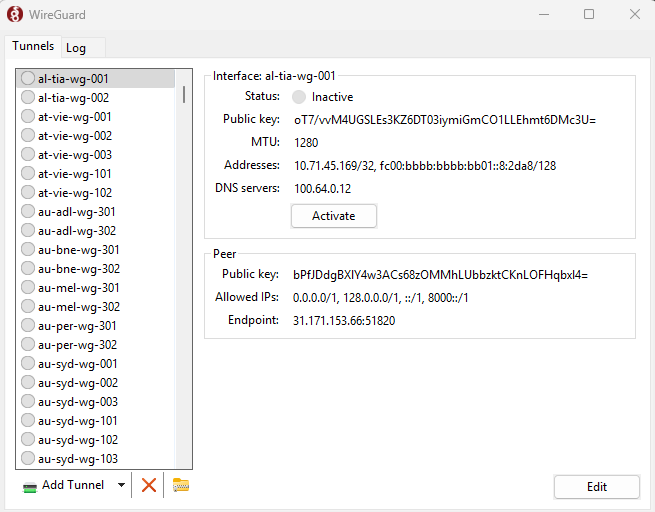The image size is (655, 512).
Task: Maximize the WireGuard window
Action: [x=589, y=14]
